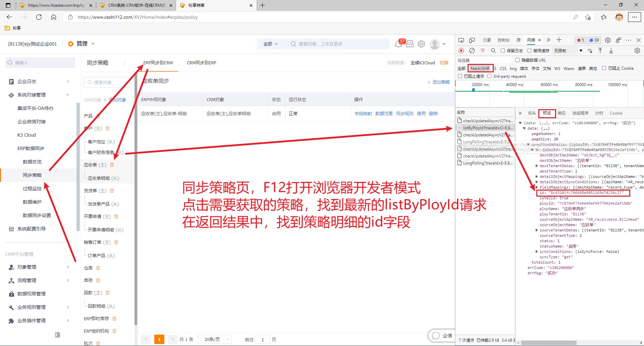Toggle 已阻止请求 checkbox
This screenshot has height=346, width=644.
460,76
